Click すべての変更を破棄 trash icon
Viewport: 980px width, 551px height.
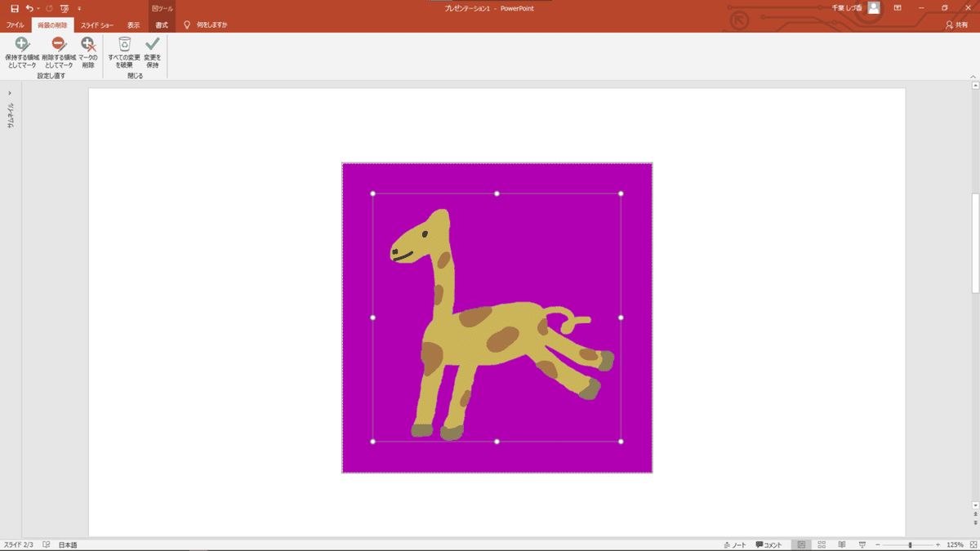(x=124, y=53)
